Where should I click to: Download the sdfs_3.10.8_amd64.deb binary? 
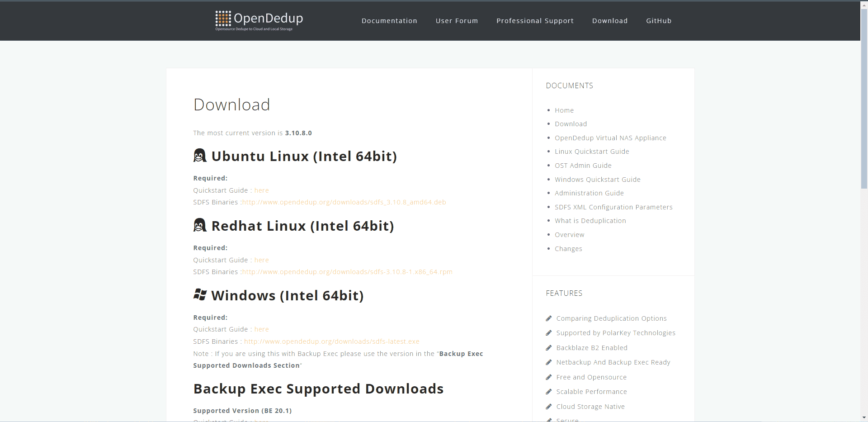344,202
